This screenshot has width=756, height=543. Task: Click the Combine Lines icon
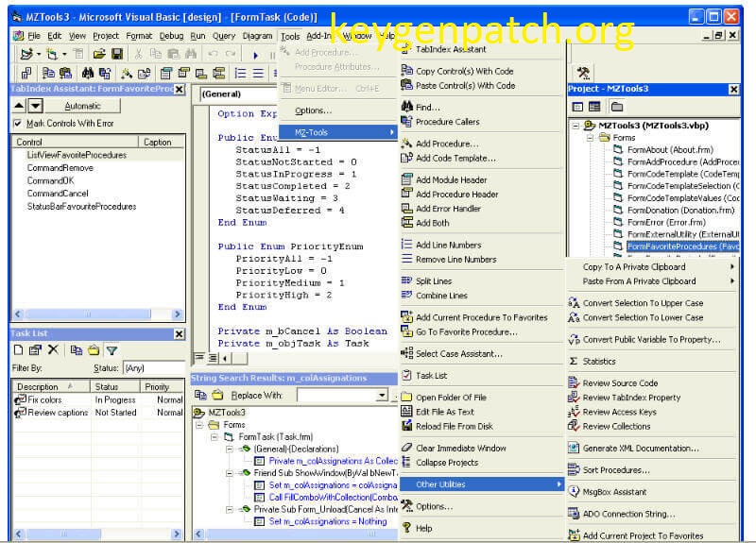point(407,295)
